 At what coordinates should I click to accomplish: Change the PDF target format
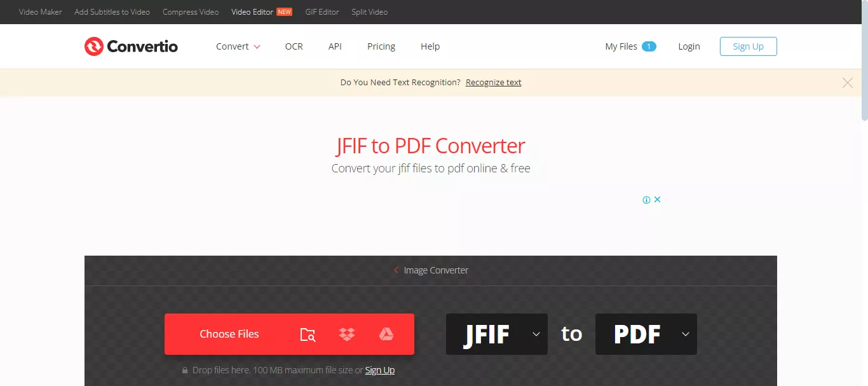point(646,334)
